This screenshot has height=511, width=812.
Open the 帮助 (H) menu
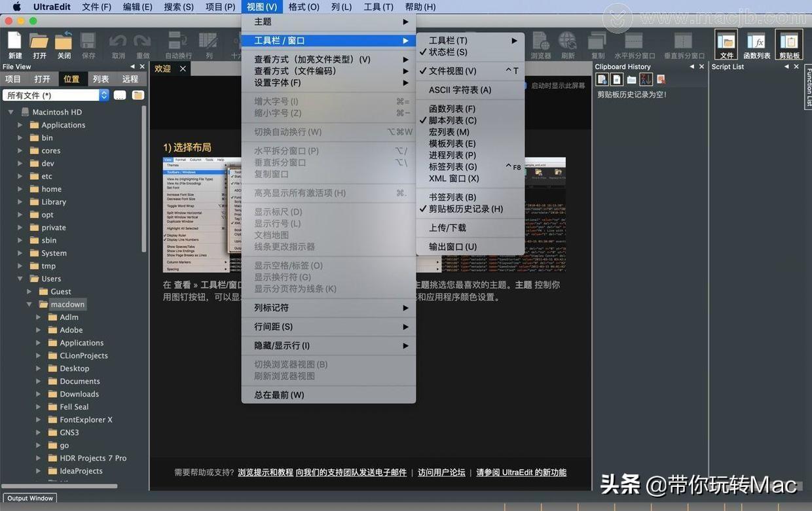(420, 7)
